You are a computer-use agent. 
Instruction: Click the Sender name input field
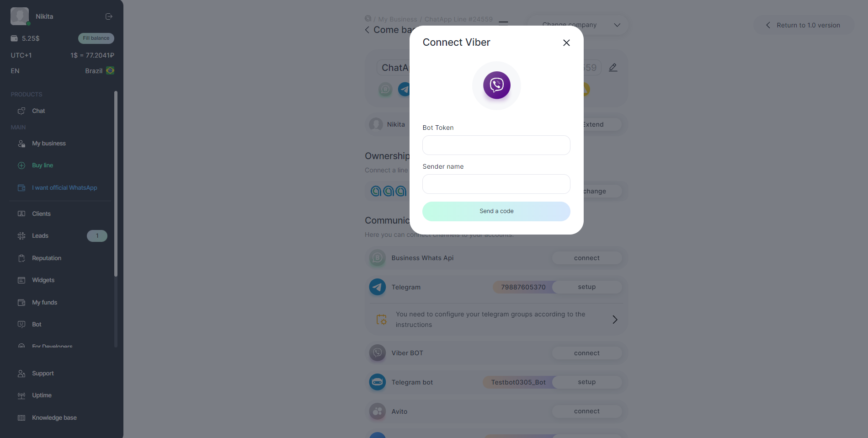click(496, 184)
